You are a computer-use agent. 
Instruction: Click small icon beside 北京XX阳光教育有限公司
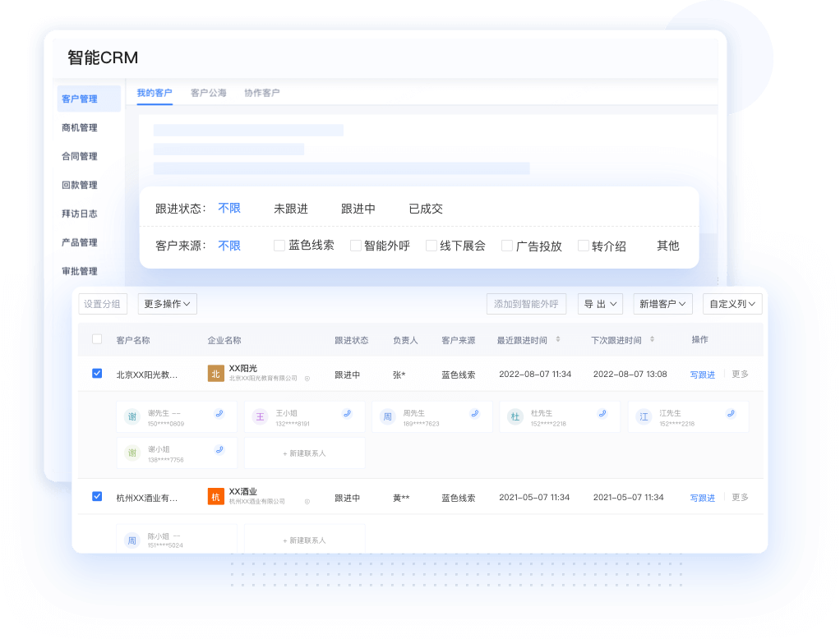[x=307, y=379]
